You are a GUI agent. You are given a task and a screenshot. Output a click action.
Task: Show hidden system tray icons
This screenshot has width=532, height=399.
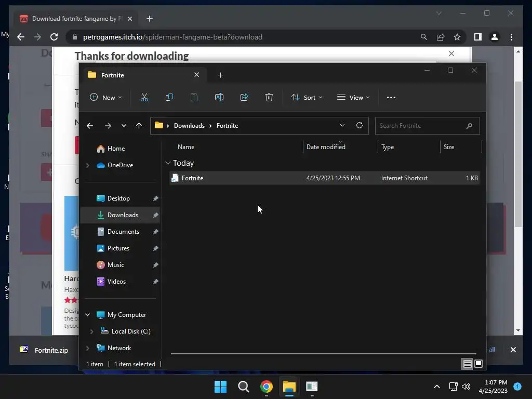pyautogui.click(x=437, y=387)
